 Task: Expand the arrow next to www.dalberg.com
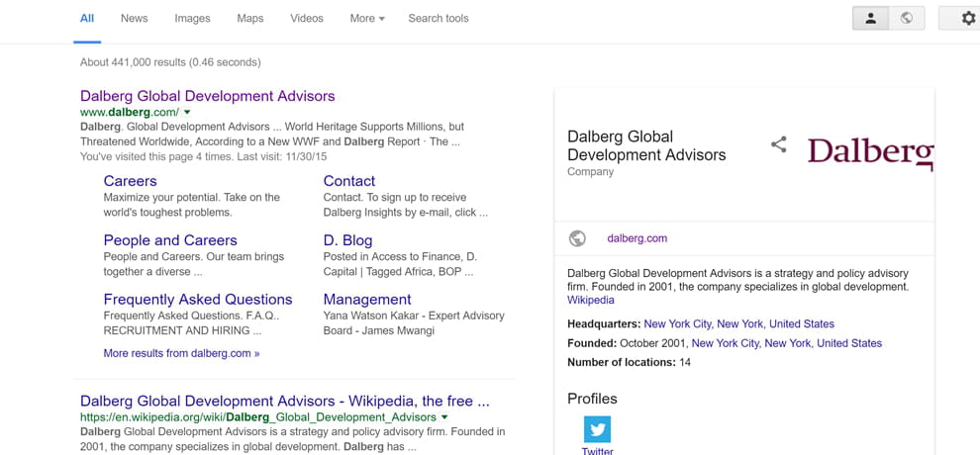click(187, 113)
